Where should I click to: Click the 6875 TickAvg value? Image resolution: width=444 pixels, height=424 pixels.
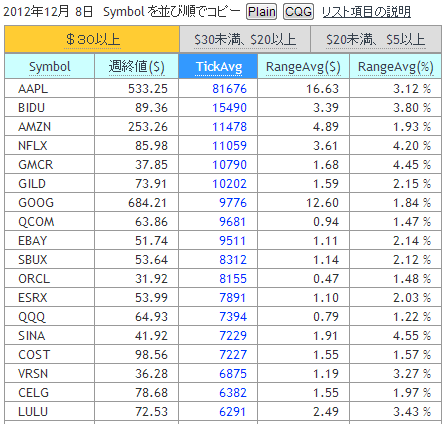(x=233, y=374)
